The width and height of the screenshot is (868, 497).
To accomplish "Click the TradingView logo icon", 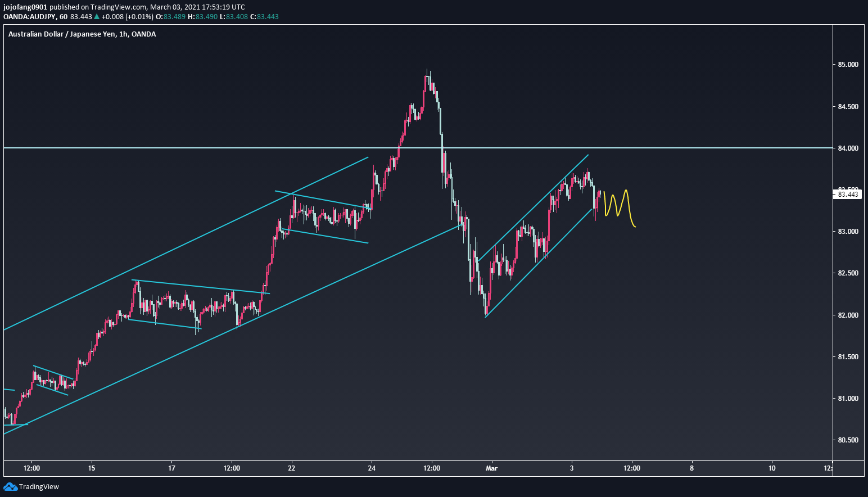I will point(10,486).
